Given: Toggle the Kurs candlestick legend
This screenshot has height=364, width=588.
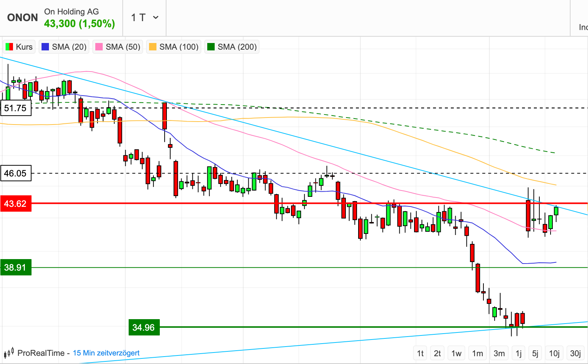Looking at the screenshot, I should point(19,47).
